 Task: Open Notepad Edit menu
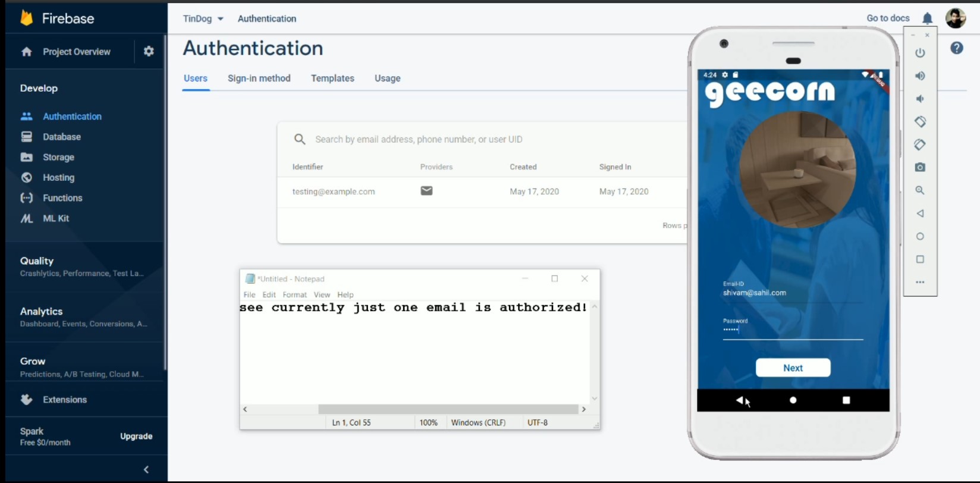tap(269, 294)
